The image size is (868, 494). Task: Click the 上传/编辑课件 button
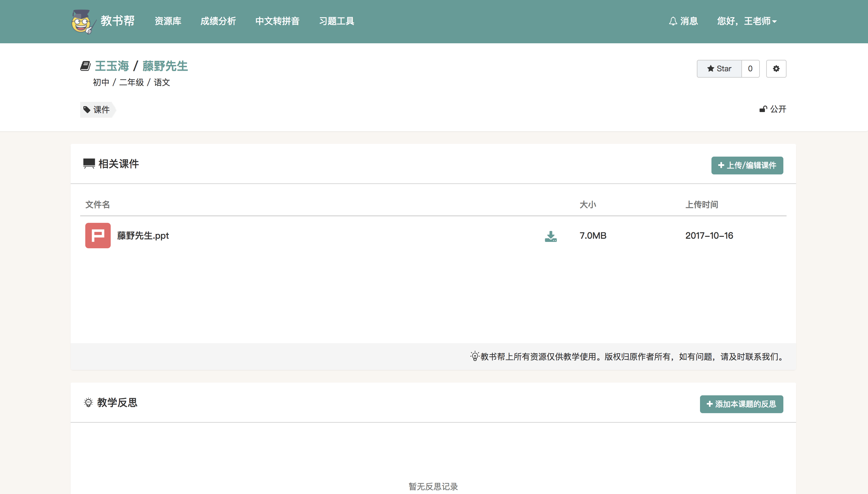(747, 165)
